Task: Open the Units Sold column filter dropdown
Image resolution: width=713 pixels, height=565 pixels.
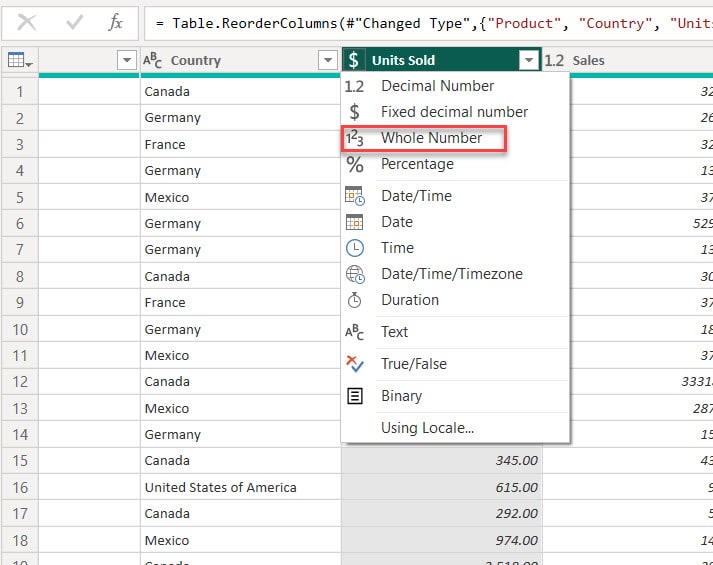Action: click(x=528, y=60)
